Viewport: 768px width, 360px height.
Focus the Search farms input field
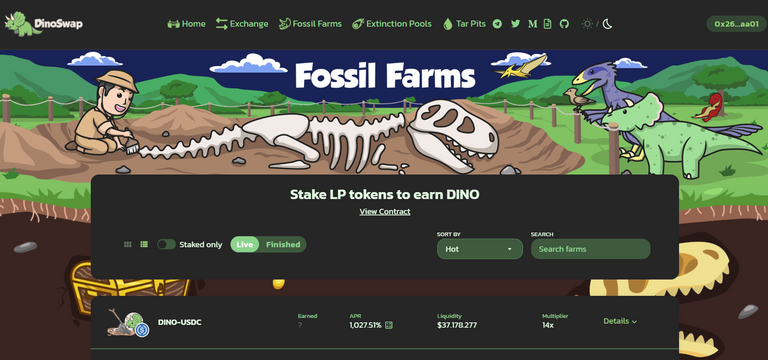591,249
